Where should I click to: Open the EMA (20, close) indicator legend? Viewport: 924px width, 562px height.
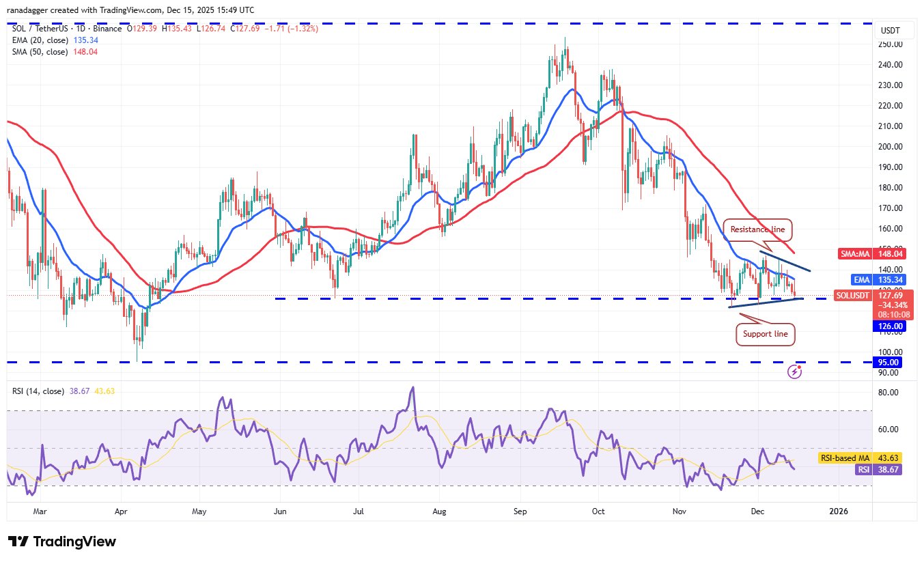click(x=38, y=40)
